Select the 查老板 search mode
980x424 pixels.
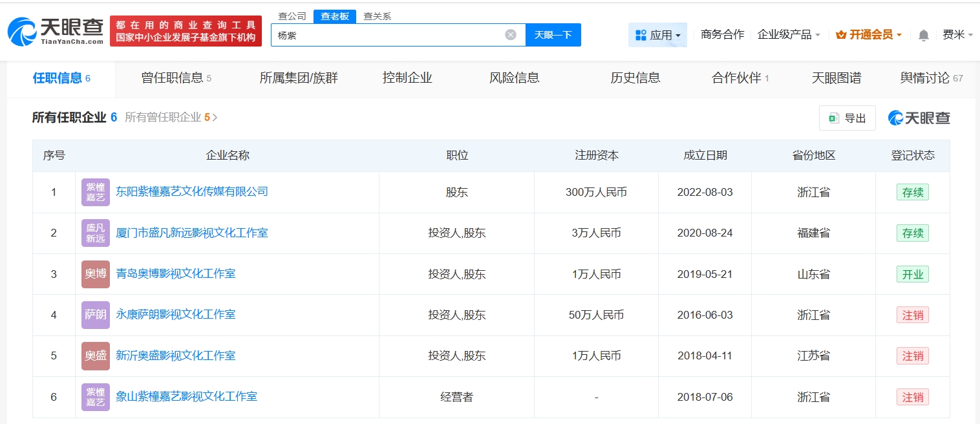point(335,16)
